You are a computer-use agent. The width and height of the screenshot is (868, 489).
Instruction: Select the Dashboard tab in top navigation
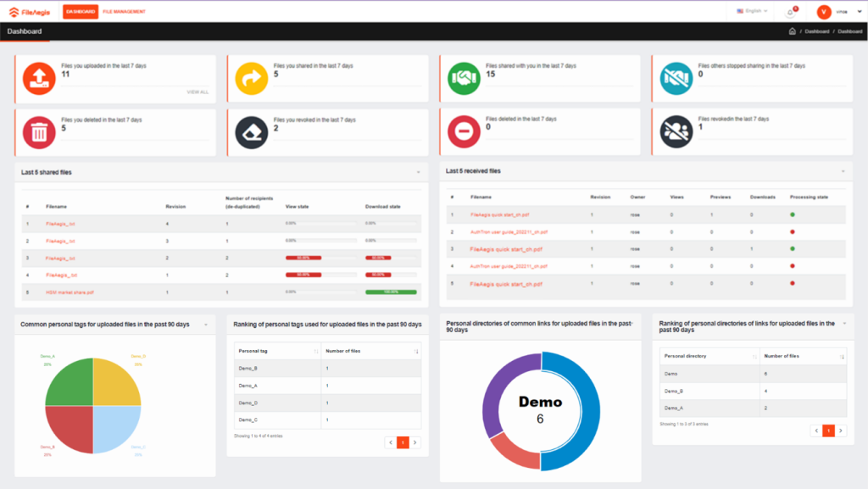(x=81, y=12)
